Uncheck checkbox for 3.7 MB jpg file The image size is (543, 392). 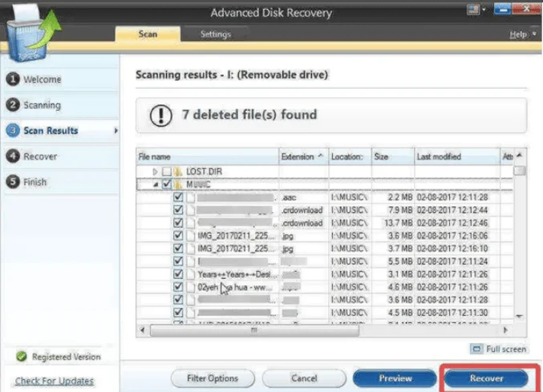178,249
